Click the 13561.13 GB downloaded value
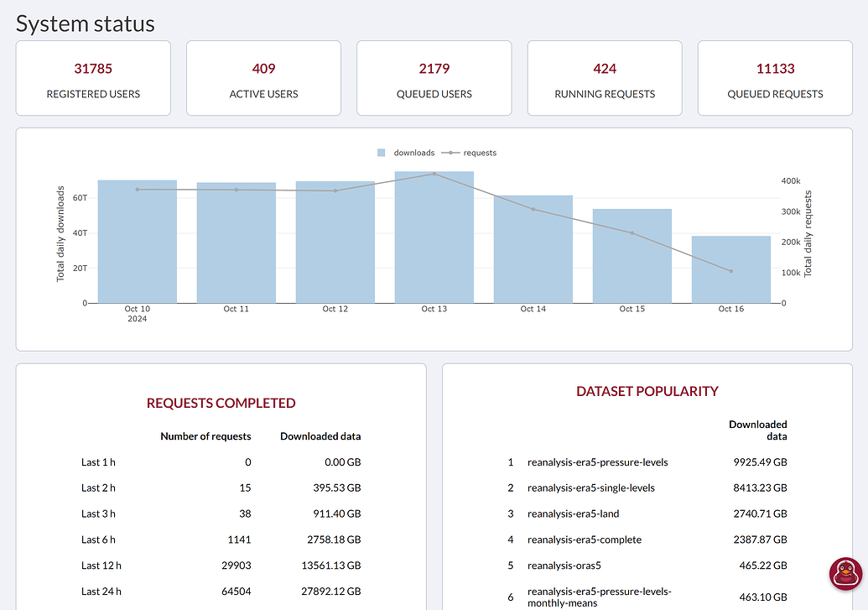 (331, 566)
